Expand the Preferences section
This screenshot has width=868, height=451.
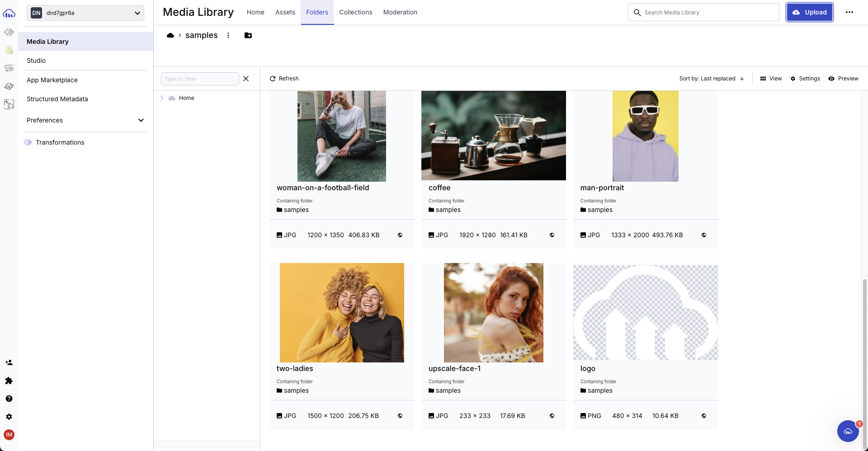pyautogui.click(x=85, y=120)
